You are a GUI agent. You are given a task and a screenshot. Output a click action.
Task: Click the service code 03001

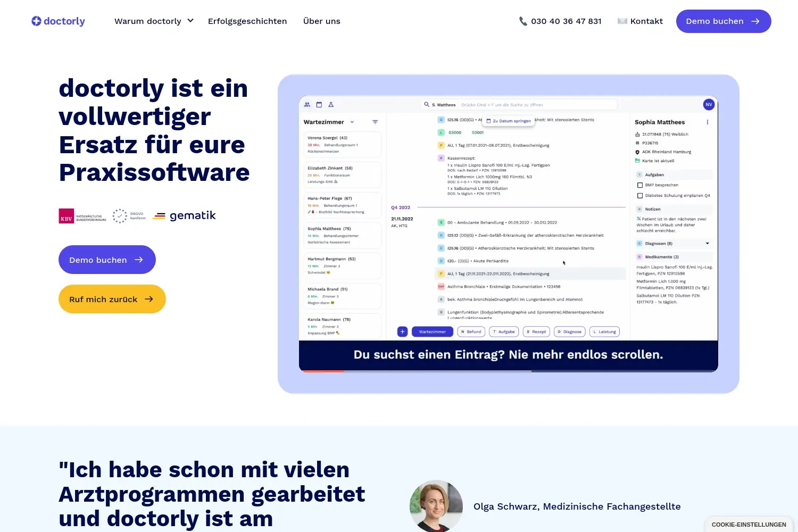pos(478,132)
